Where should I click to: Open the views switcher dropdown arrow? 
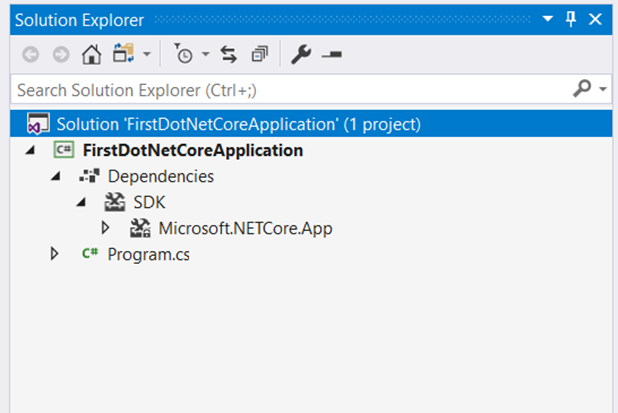pyautogui.click(x=147, y=54)
